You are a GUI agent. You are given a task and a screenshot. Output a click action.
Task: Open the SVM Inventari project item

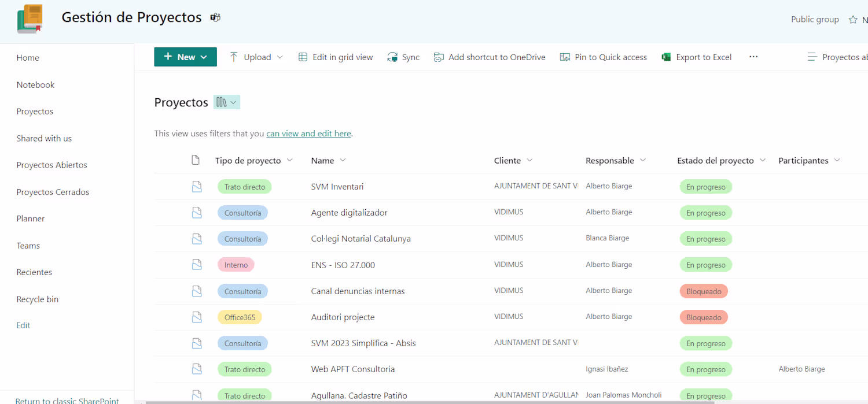click(x=337, y=187)
